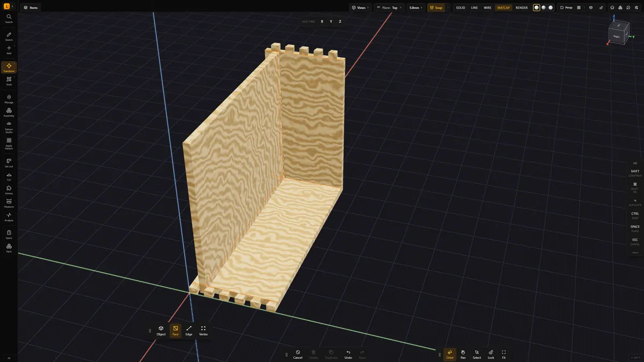Fit the model to view
Screen dimensions: 644x362
(x=504, y=354)
